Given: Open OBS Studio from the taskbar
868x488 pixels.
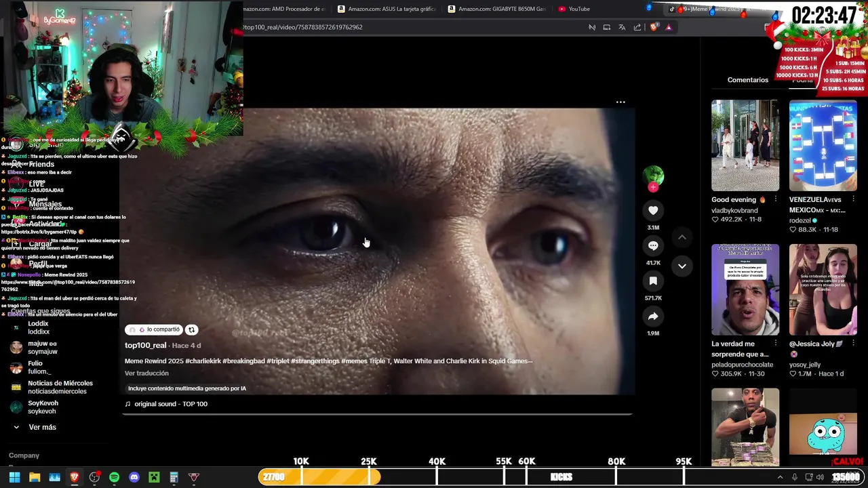Looking at the screenshot, I should (94, 477).
